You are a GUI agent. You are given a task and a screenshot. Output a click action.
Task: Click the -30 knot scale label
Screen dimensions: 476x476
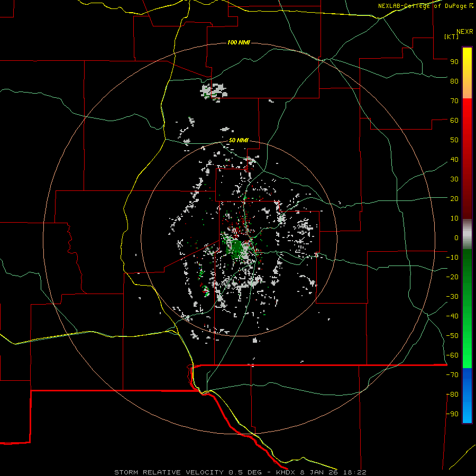point(452,297)
